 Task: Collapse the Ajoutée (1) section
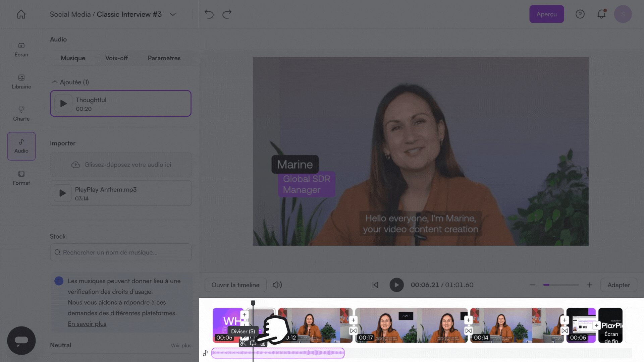[55, 82]
